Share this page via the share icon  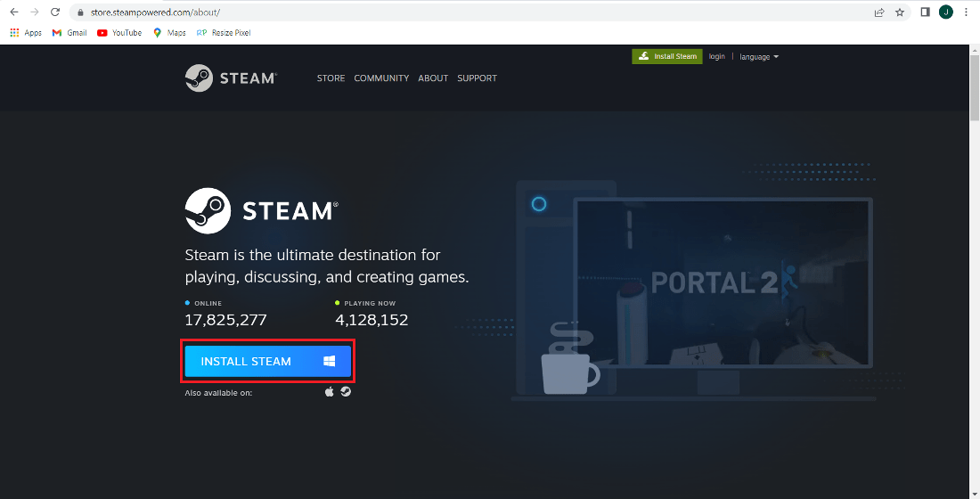coord(879,12)
